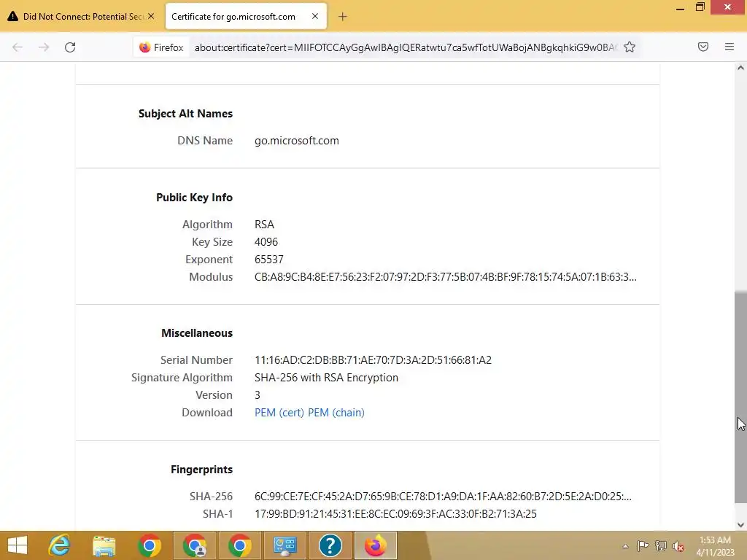The height and width of the screenshot is (560, 747).
Task: Click the muted volume tray icon
Action: (678, 546)
